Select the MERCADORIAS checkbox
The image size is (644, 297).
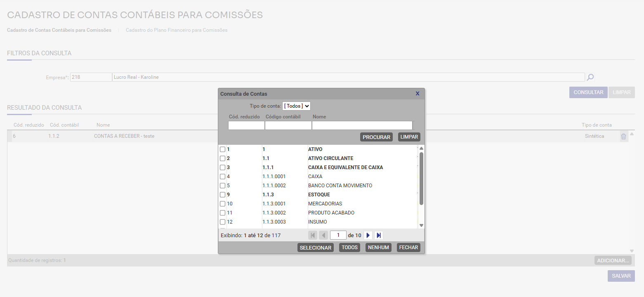223,204
